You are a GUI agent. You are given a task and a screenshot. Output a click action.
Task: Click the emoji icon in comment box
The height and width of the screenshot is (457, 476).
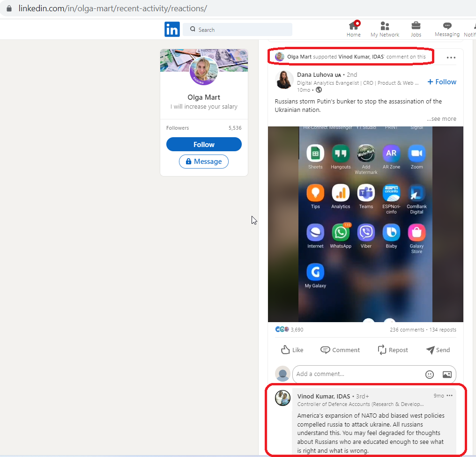pyautogui.click(x=430, y=375)
